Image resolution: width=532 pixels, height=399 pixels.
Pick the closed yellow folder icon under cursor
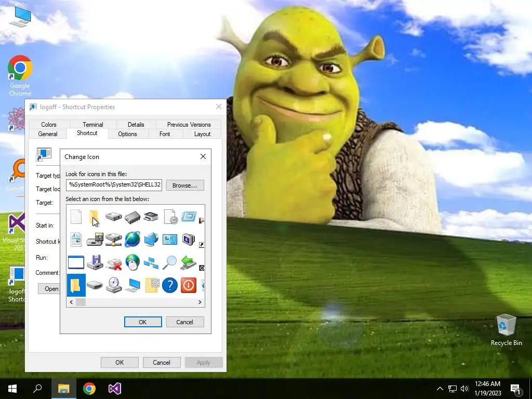(x=94, y=218)
